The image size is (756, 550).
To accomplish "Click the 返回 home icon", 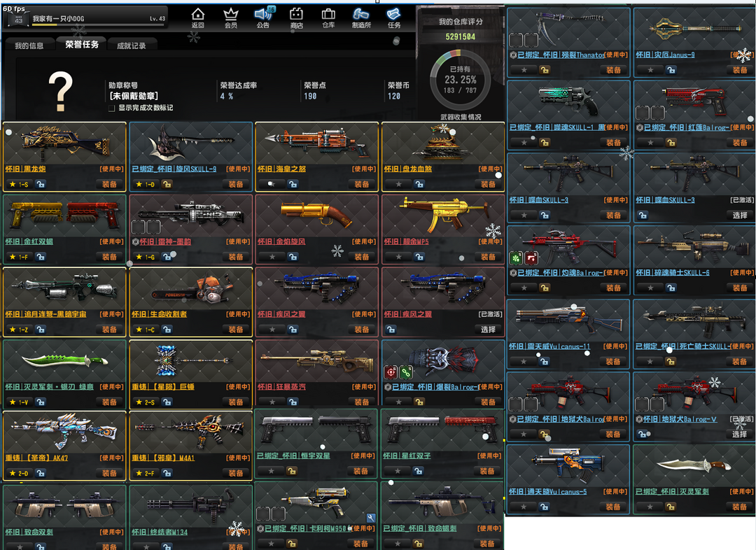I will pos(197,17).
